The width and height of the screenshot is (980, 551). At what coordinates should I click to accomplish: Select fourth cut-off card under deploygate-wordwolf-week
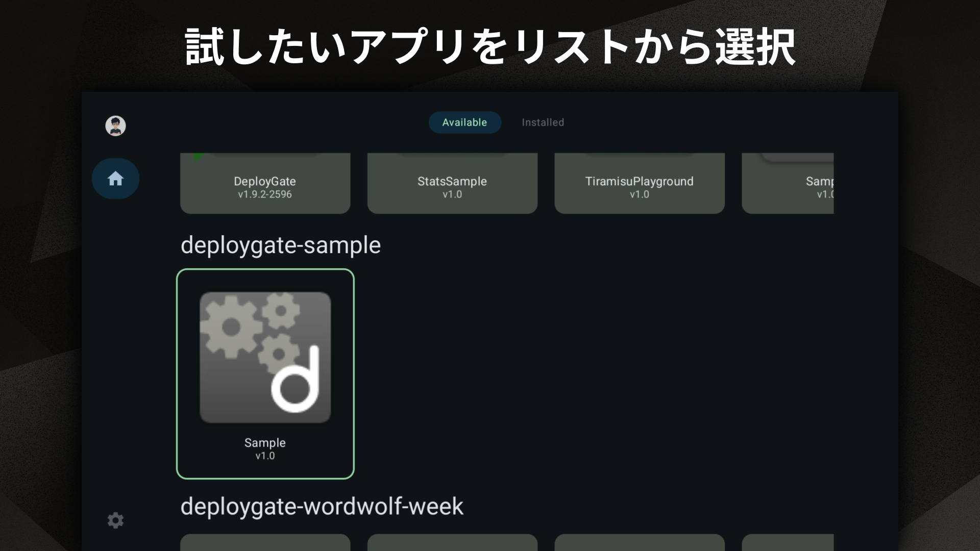pos(789,542)
